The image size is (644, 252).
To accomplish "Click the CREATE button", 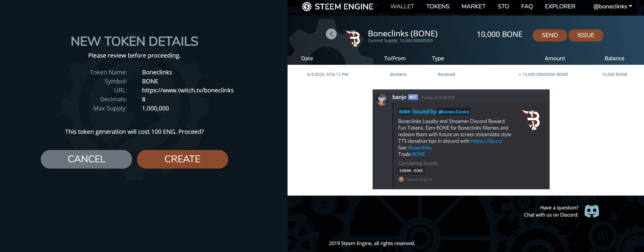I will [182, 159].
